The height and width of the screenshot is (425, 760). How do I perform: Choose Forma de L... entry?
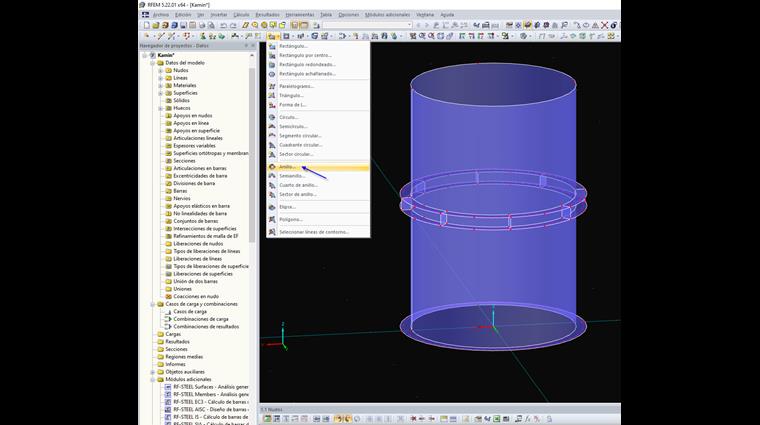pyautogui.click(x=318, y=105)
